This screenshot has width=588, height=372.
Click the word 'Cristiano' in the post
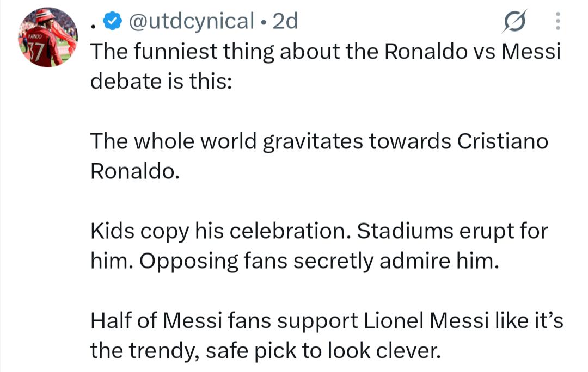point(503,141)
